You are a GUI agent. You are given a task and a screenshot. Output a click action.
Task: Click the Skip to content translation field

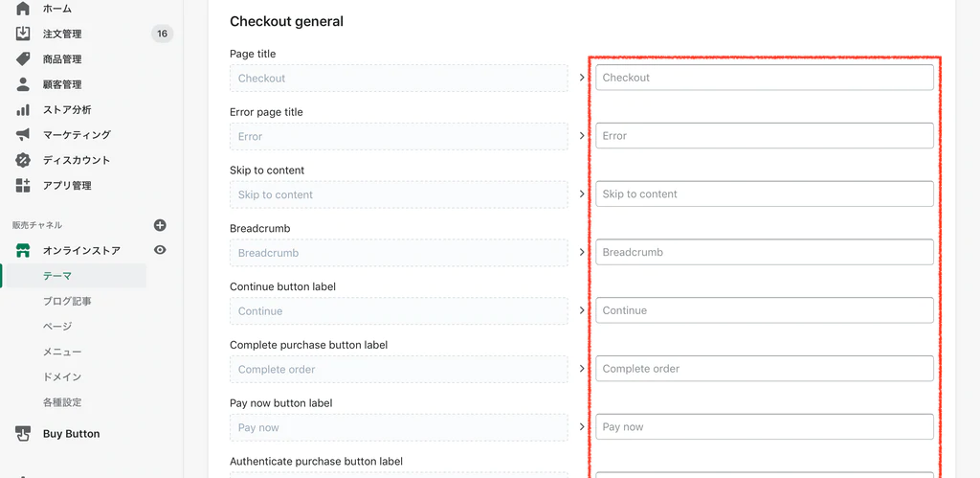(764, 194)
